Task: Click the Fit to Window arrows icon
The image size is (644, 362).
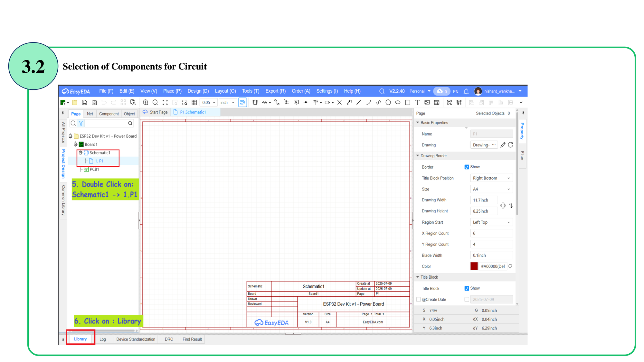Action: click(x=165, y=102)
